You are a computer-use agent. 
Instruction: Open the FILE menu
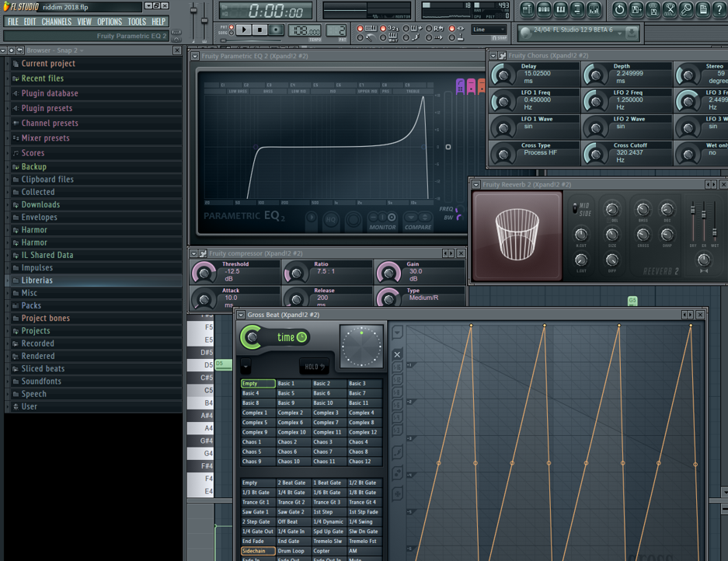coord(13,22)
